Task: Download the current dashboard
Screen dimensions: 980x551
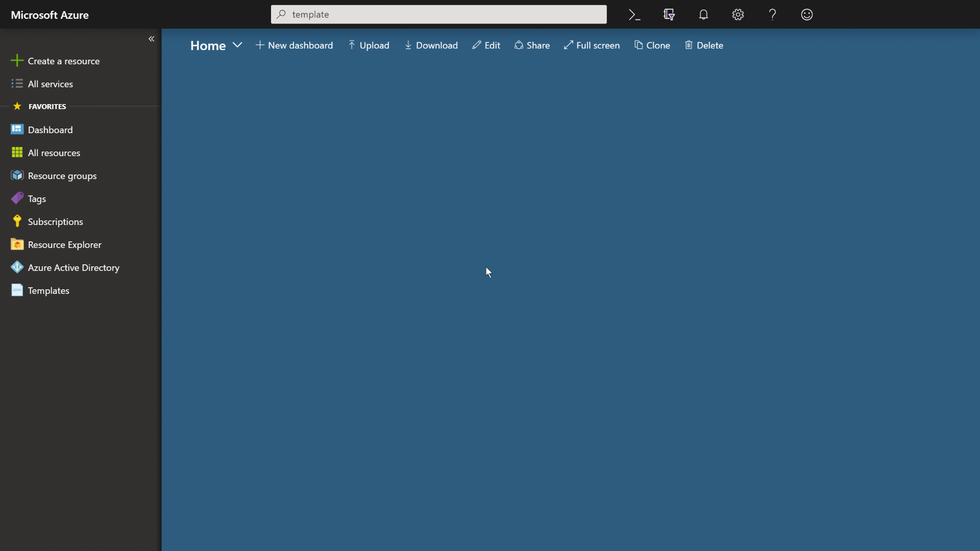Action: click(431, 45)
